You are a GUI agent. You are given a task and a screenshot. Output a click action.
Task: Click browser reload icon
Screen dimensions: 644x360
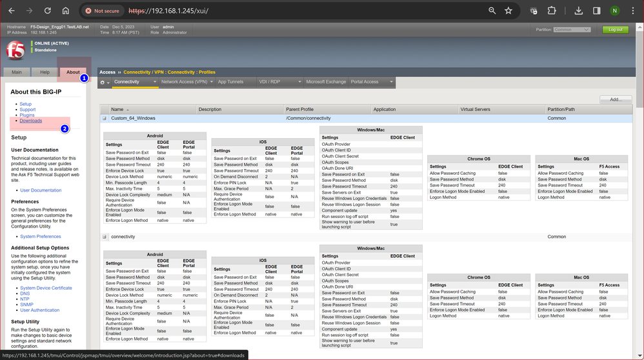click(x=48, y=11)
